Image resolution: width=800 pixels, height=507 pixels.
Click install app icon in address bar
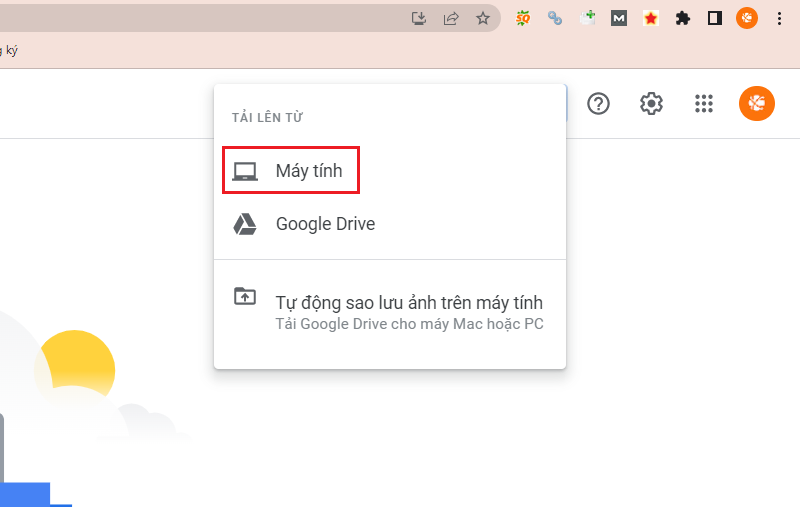click(x=419, y=19)
